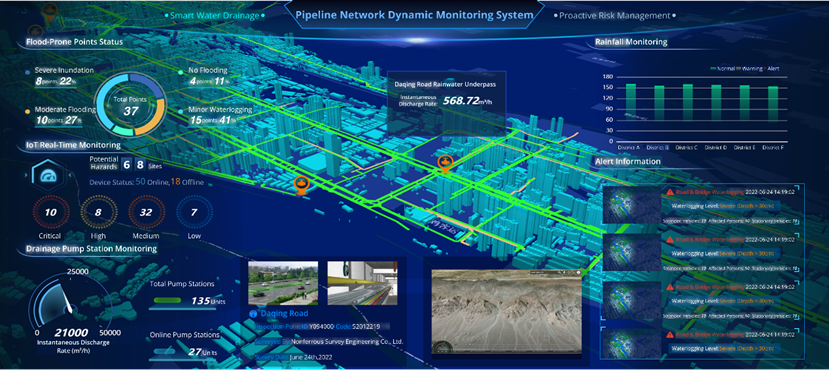This screenshot has width=829, height=370.
Task: Click the Daqing Road Rainwater Underpass popup title
Action: point(445,84)
